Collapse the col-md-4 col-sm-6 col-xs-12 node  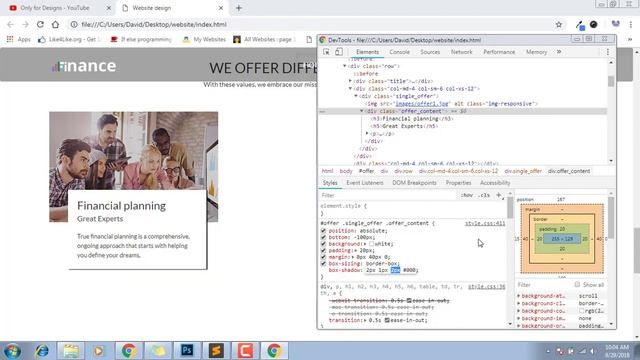coord(350,88)
